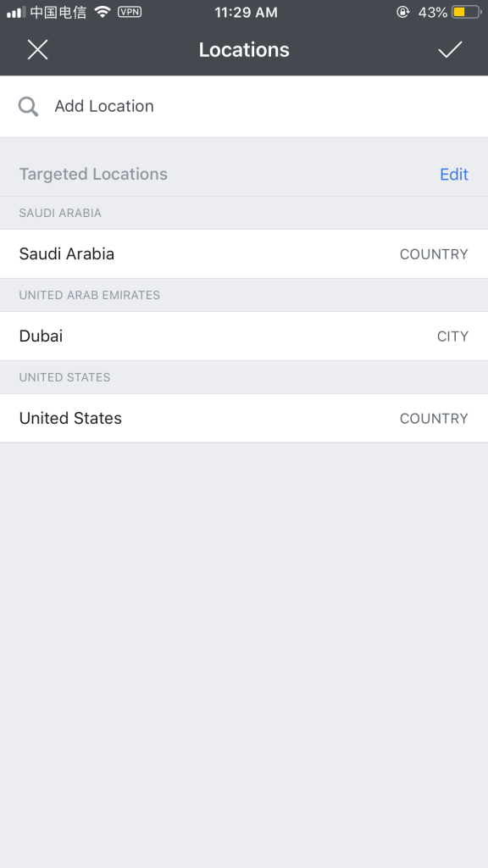Confirm locations with the checkmark icon
The height and width of the screenshot is (868, 488).
(450, 50)
